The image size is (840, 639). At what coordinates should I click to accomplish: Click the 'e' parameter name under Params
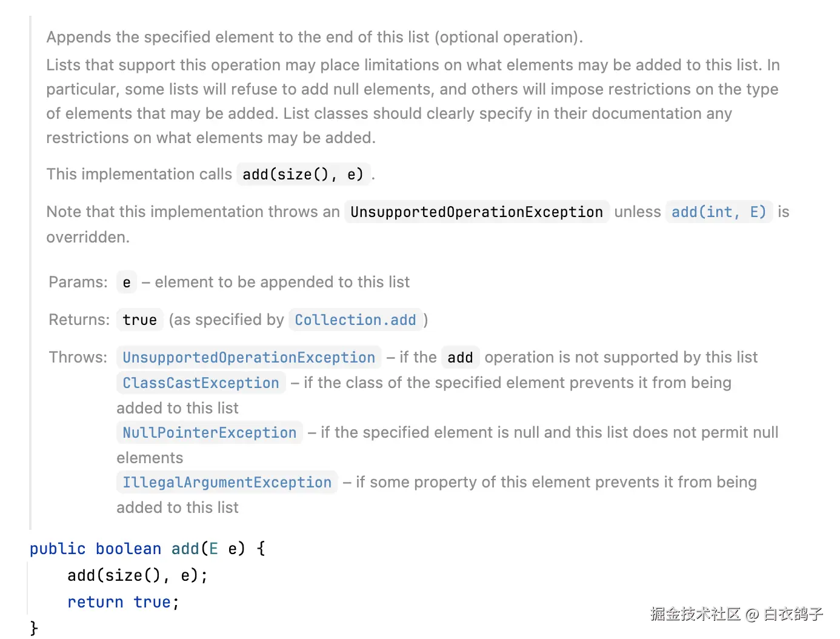(x=127, y=283)
